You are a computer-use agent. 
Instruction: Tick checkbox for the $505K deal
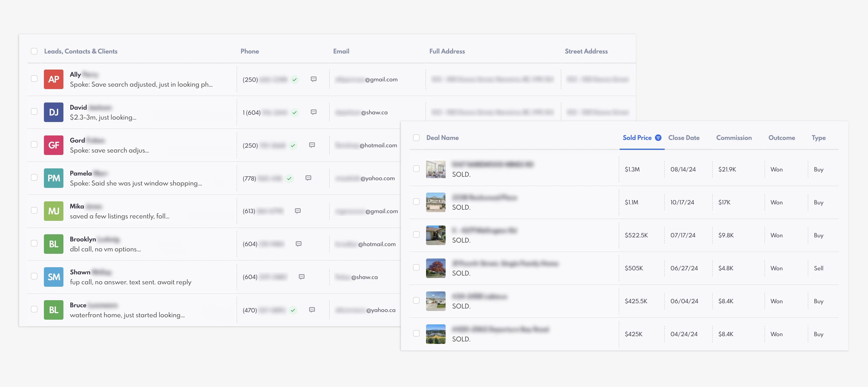[416, 267]
